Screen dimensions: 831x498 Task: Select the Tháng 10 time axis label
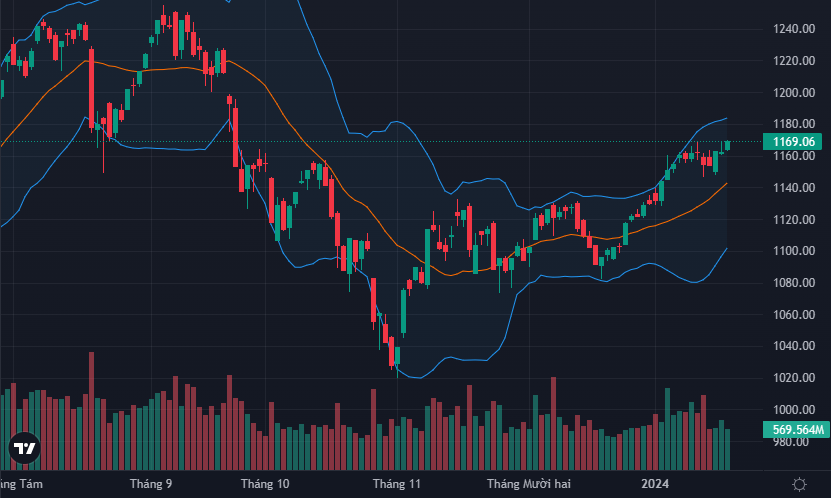click(265, 484)
